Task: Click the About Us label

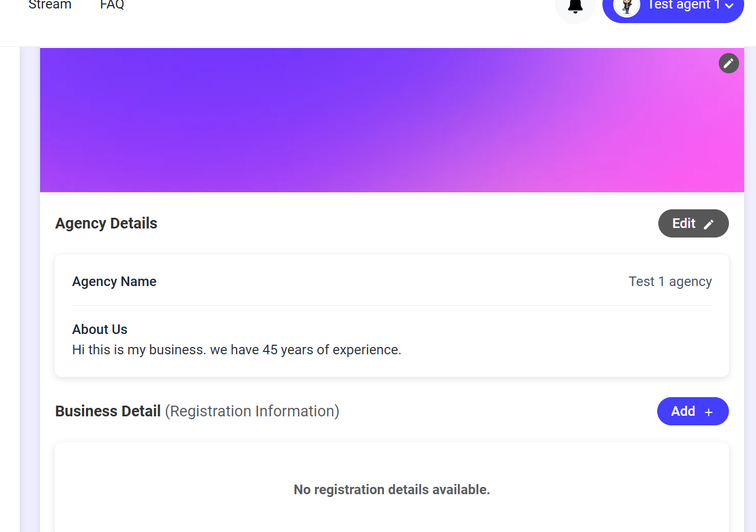Action: (100, 329)
